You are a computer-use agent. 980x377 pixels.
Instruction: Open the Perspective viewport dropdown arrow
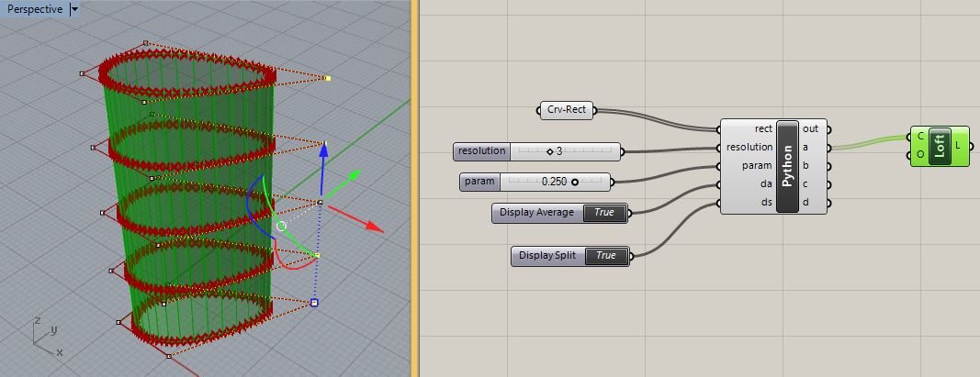click(x=74, y=9)
